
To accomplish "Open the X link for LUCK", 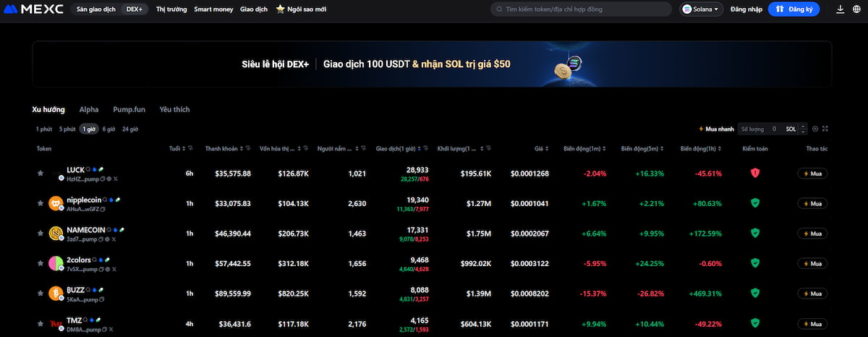I will coord(115,179).
